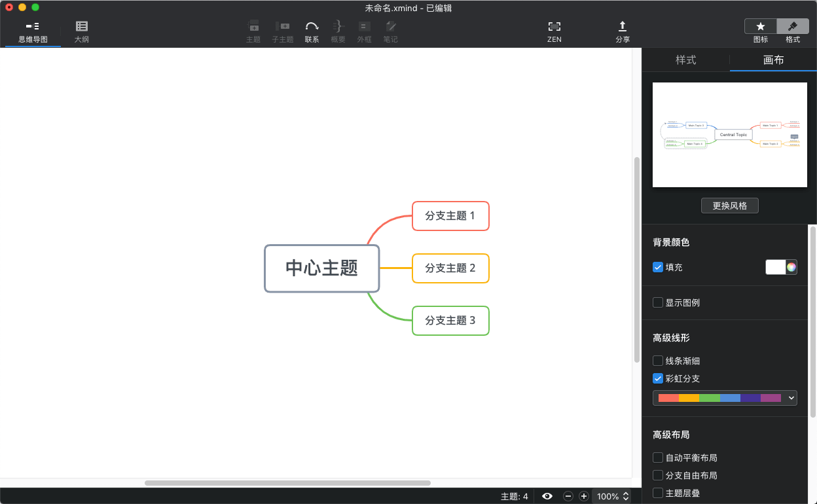The height and width of the screenshot is (504, 817).
Task: Open the 大纲 outline view
Action: pyautogui.click(x=81, y=31)
